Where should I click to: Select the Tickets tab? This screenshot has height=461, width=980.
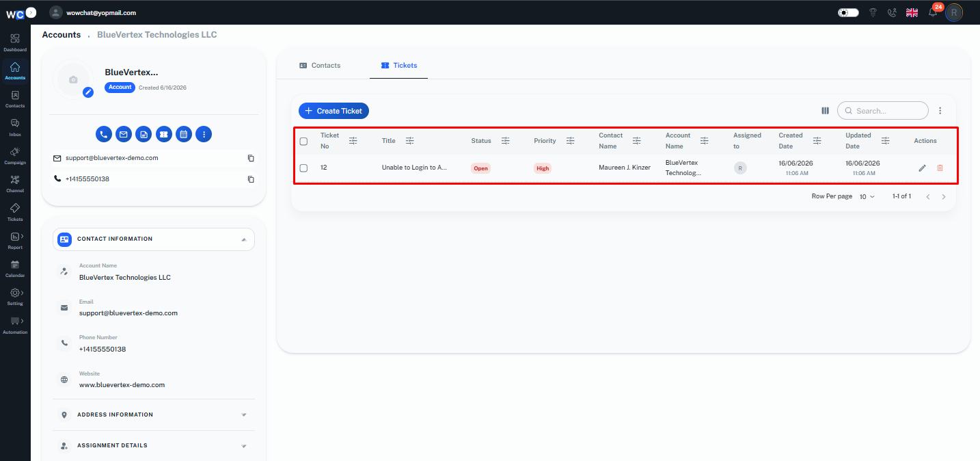tap(399, 66)
